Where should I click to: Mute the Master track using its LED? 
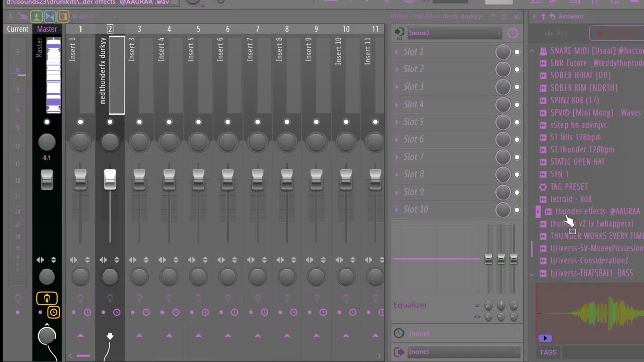47,122
